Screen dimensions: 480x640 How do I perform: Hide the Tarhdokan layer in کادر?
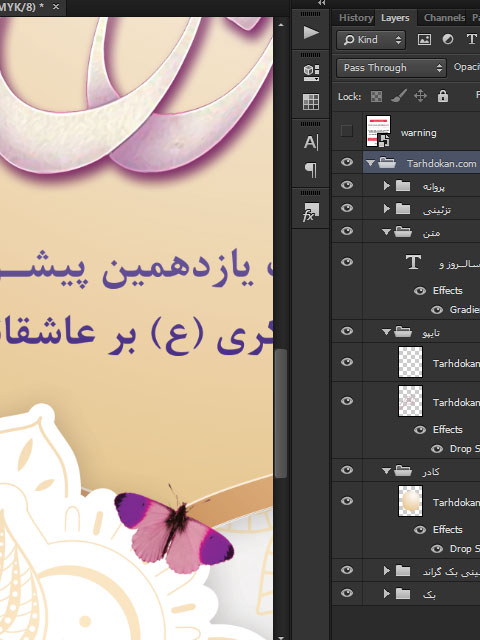tap(347, 501)
